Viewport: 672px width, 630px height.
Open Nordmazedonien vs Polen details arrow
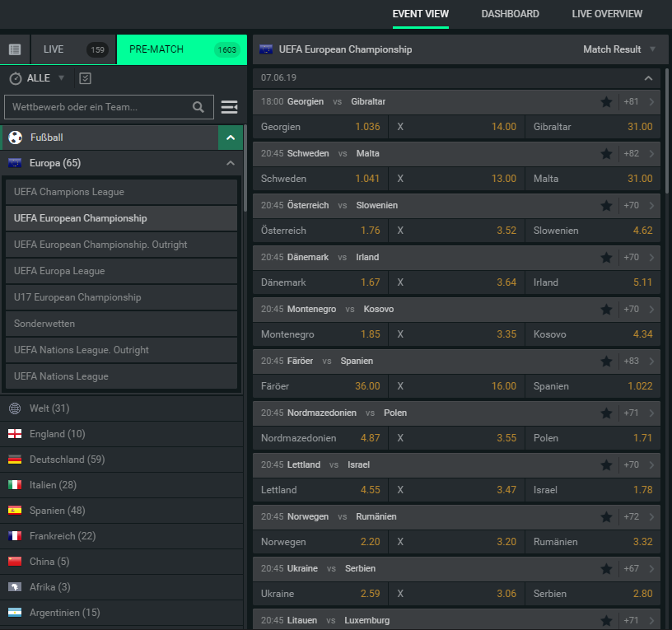click(x=651, y=413)
